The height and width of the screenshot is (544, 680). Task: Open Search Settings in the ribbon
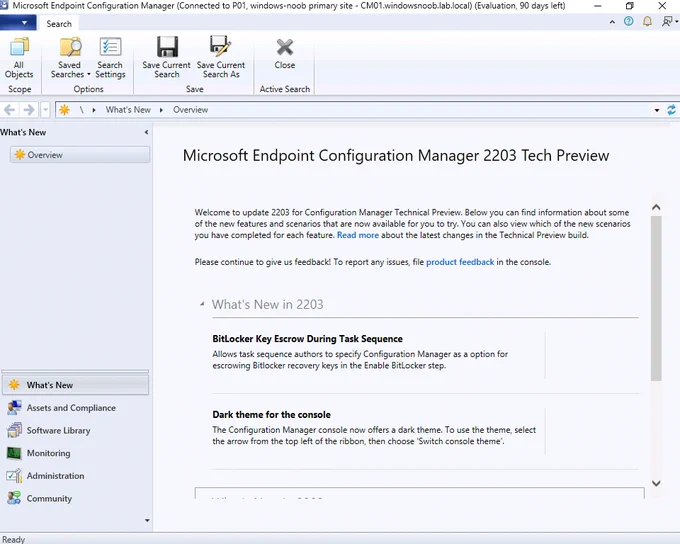[x=110, y=58]
